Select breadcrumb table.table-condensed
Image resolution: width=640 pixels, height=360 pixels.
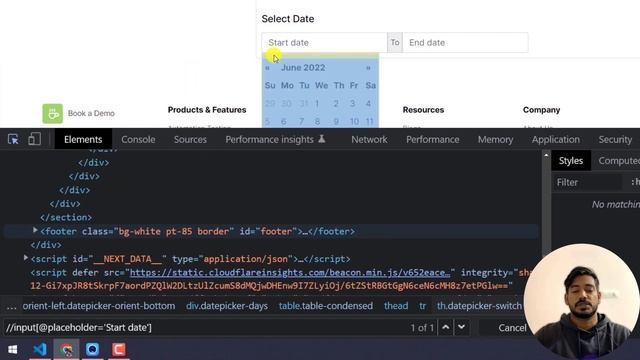tap(326, 306)
